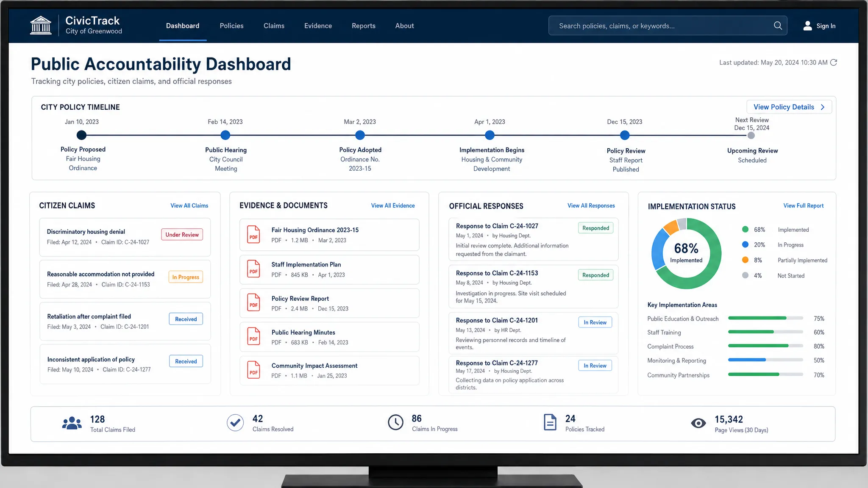The image size is (868, 488).
Task: Click the Staff Training progress bar
Action: click(765, 332)
